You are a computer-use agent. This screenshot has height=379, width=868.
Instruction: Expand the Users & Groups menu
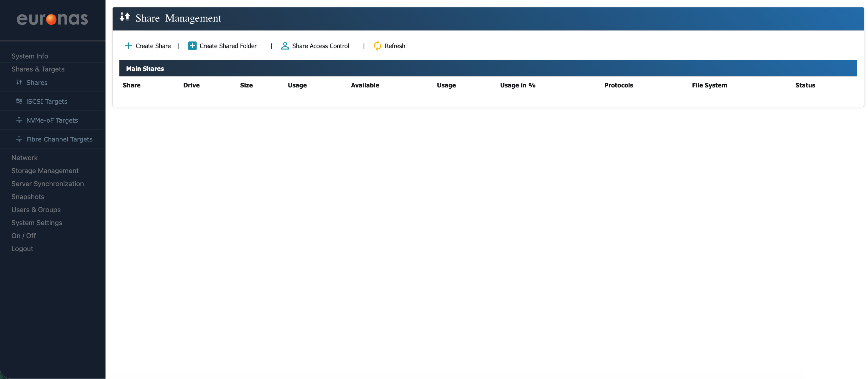[36, 209]
